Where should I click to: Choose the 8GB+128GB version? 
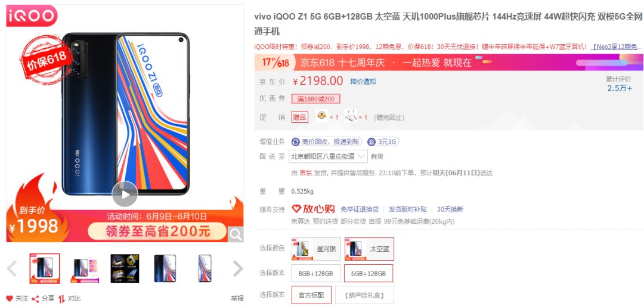click(316, 273)
